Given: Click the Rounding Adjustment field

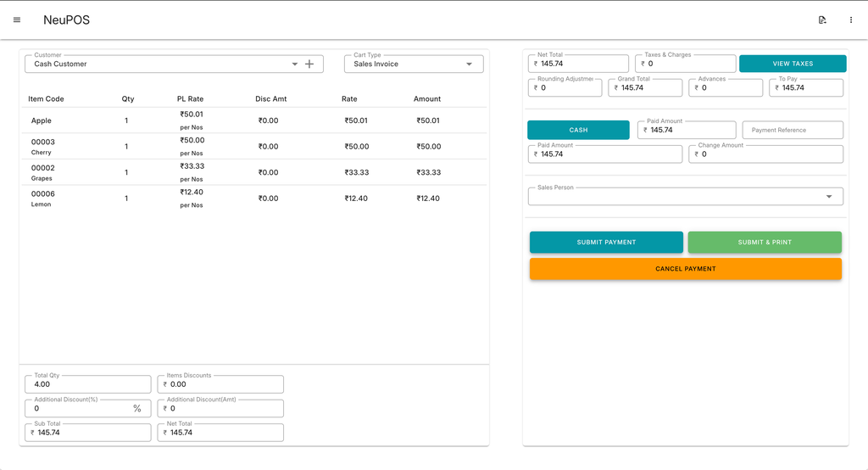Looking at the screenshot, I should (x=565, y=87).
